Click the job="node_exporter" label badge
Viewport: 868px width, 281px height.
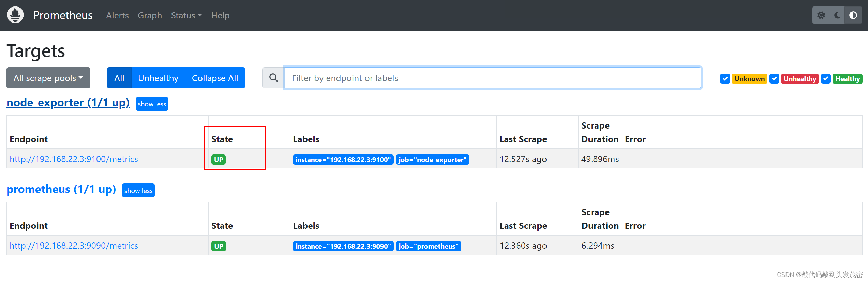[433, 160]
